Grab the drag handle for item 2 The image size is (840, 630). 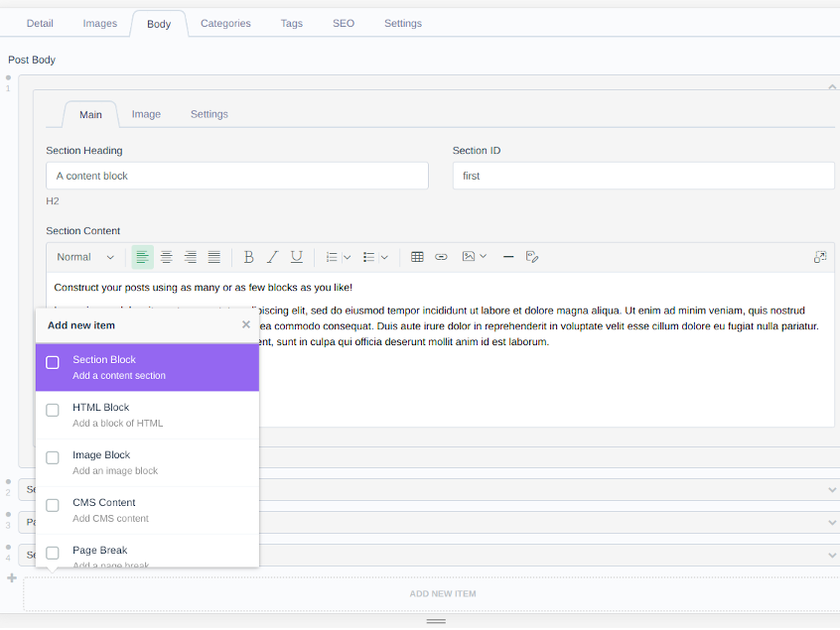(x=8, y=482)
